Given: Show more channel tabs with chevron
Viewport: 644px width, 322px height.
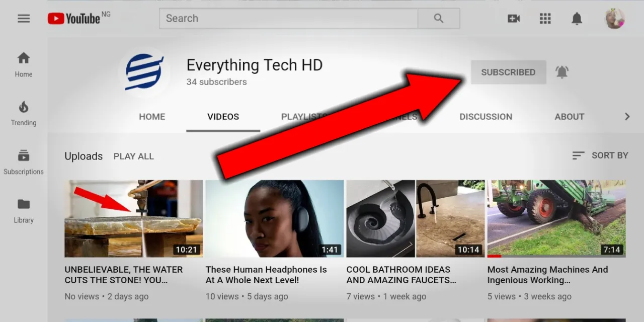Looking at the screenshot, I should [627, 117].
